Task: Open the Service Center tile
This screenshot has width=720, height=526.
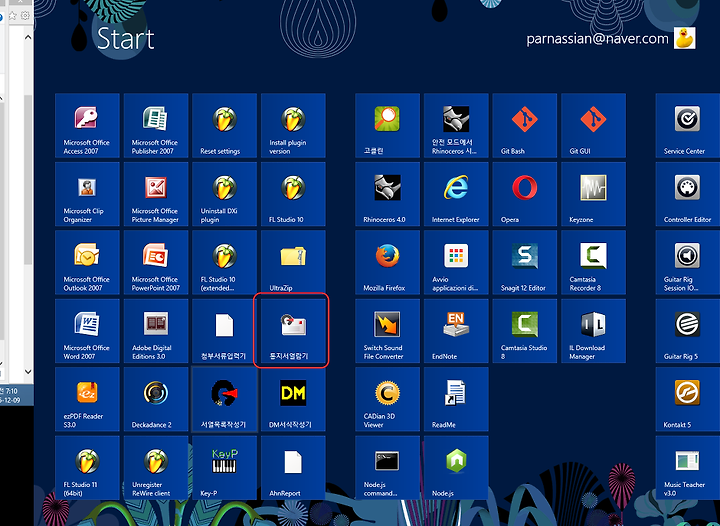Action: (x=687, y=125)
